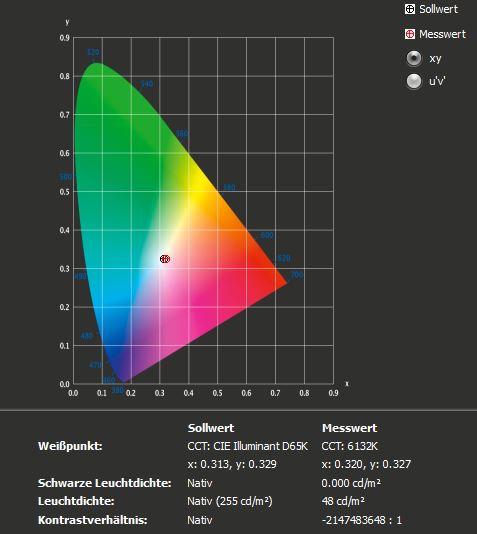
Task: Click the Messwert red legend icon
Action: (x=410, y=34)
